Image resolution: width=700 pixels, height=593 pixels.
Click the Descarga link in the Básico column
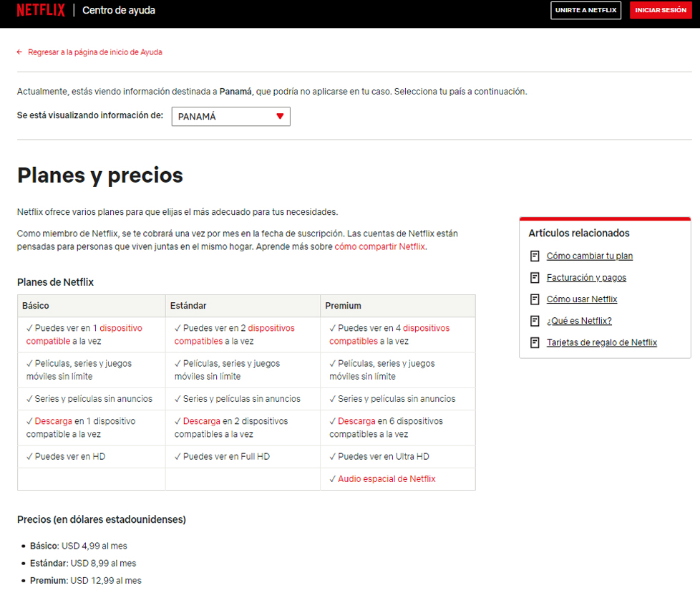point(53,421)
